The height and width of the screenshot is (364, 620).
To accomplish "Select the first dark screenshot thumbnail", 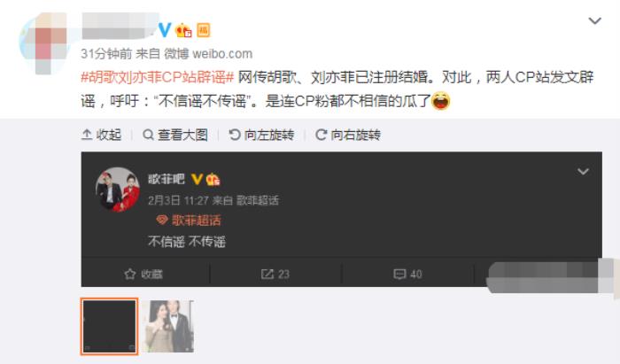I will coord(110,326).
